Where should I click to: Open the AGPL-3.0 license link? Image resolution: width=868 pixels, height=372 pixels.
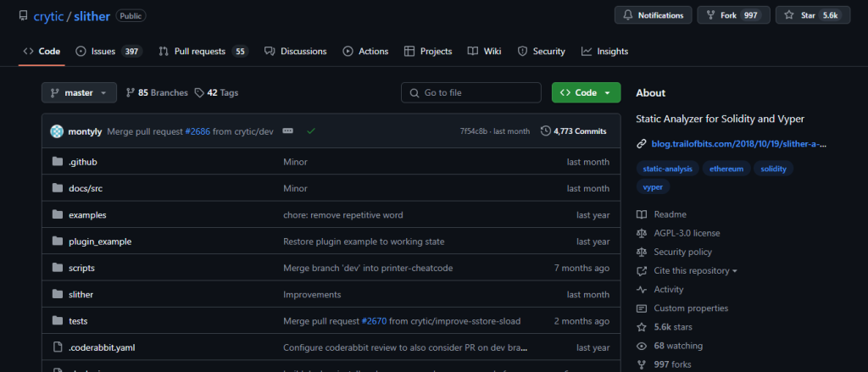(x=687, y=233)
